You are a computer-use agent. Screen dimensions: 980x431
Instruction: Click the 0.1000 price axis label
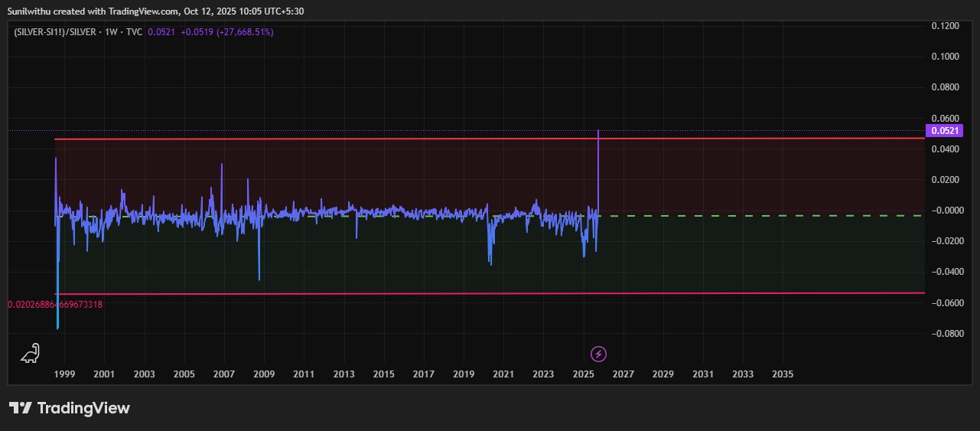pyautogui.click(x=946, y=56)
